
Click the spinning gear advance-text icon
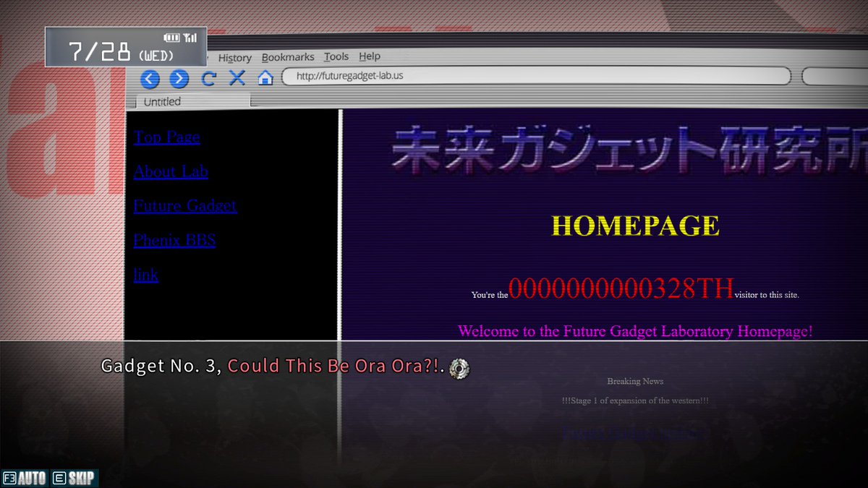point(459,369)
